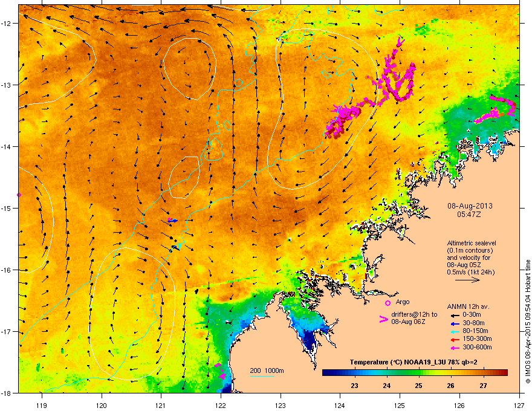Click the cyan isobath legend line sample
Screen dimensions: 532x411
click(262, 376)
